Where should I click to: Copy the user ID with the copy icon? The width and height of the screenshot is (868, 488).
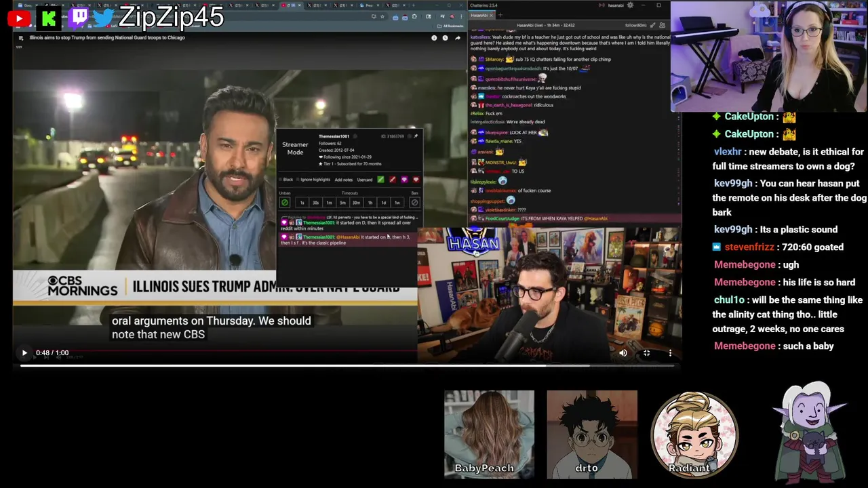409,136
